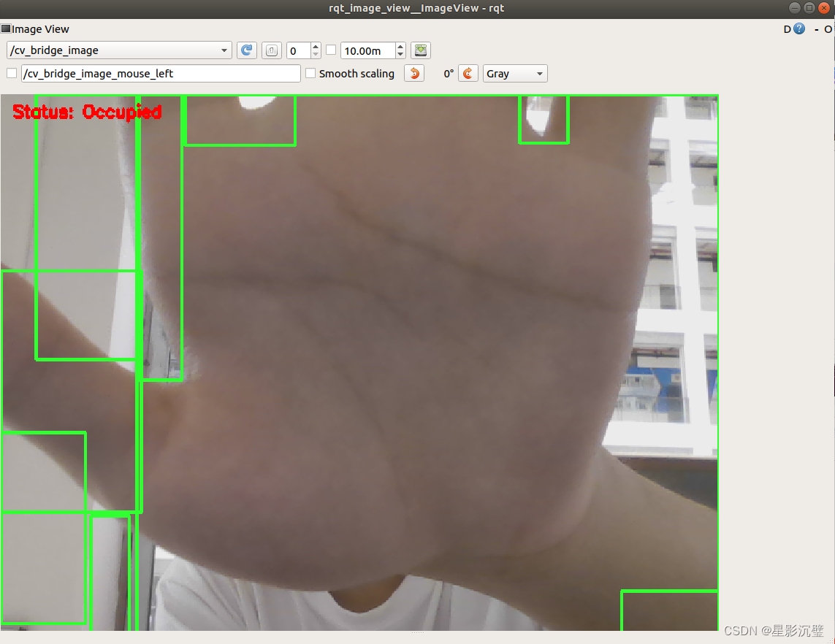The height and width of the screenshot is (644, 835).
Task: Enable the dynamic range checkbox
Action: (331, 50)
